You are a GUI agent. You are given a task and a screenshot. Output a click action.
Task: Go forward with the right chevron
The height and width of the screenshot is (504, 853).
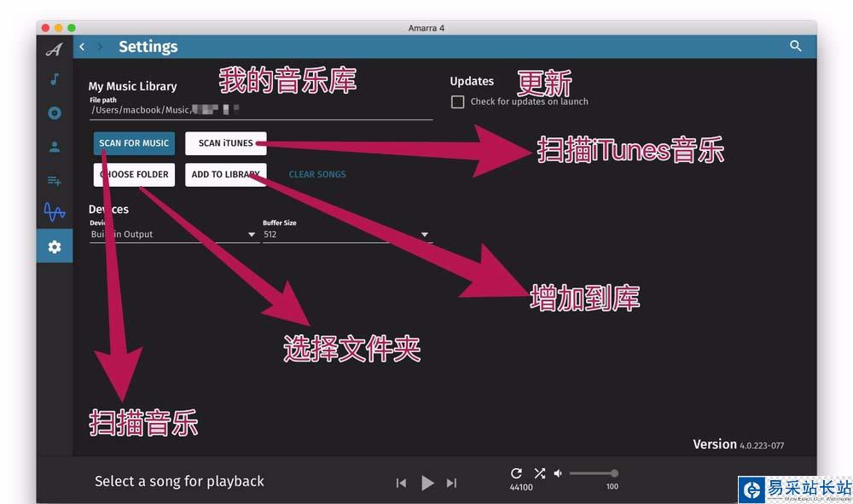pyautogui.click(x=100, y=47)
